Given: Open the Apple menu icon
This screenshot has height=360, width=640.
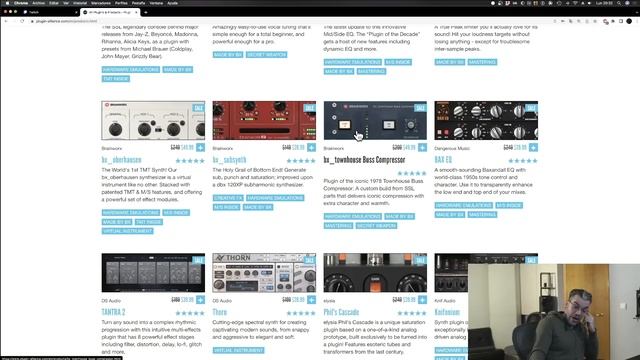Looking at the screenshot, I should tap(7, 3).
